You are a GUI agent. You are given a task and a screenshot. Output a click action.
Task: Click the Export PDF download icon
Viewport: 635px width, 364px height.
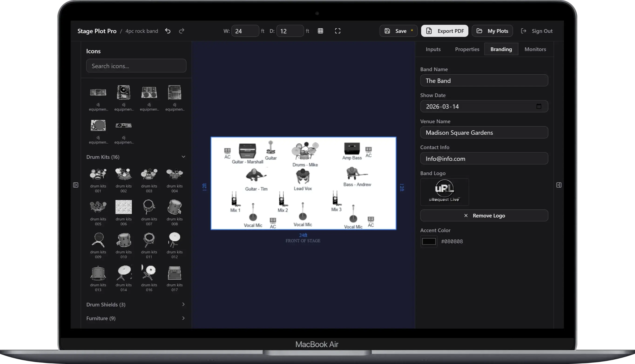pyautogui.click(x=429, y=31)
